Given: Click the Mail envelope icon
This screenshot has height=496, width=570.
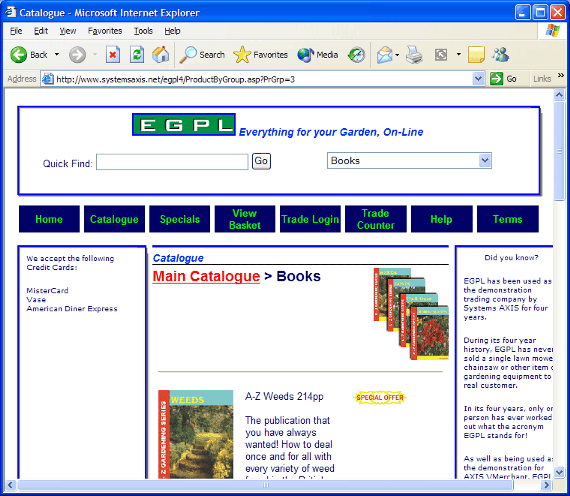Looking at the screenshot, I should tap(385, 55).
